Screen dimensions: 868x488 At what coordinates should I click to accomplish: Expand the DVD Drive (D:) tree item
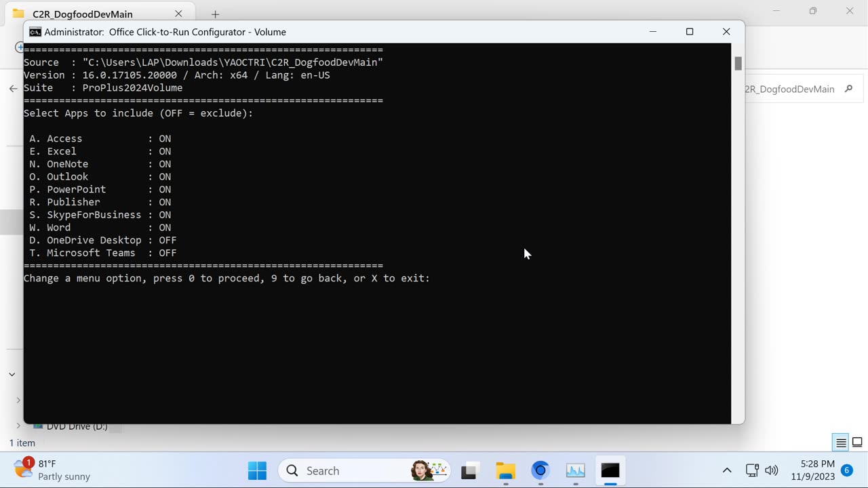(x=18, y=426)
